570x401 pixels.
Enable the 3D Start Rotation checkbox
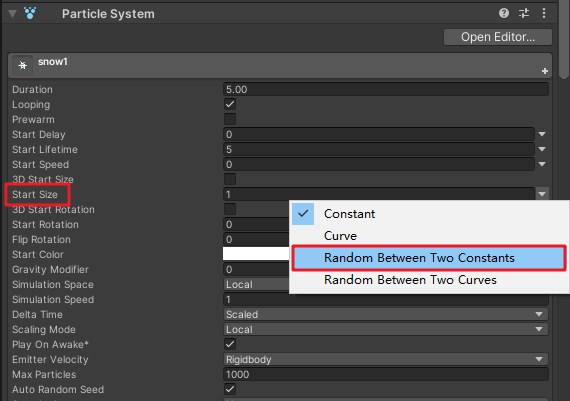click(x=230, y=209)
